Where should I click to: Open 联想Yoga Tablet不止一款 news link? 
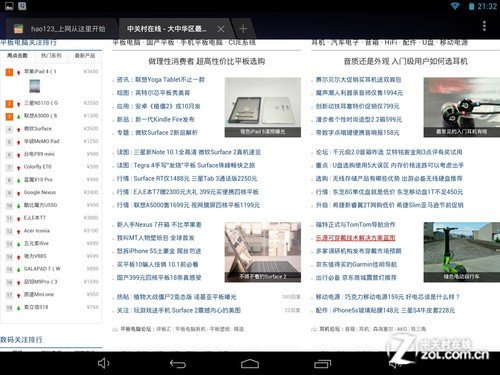point(170,80)
